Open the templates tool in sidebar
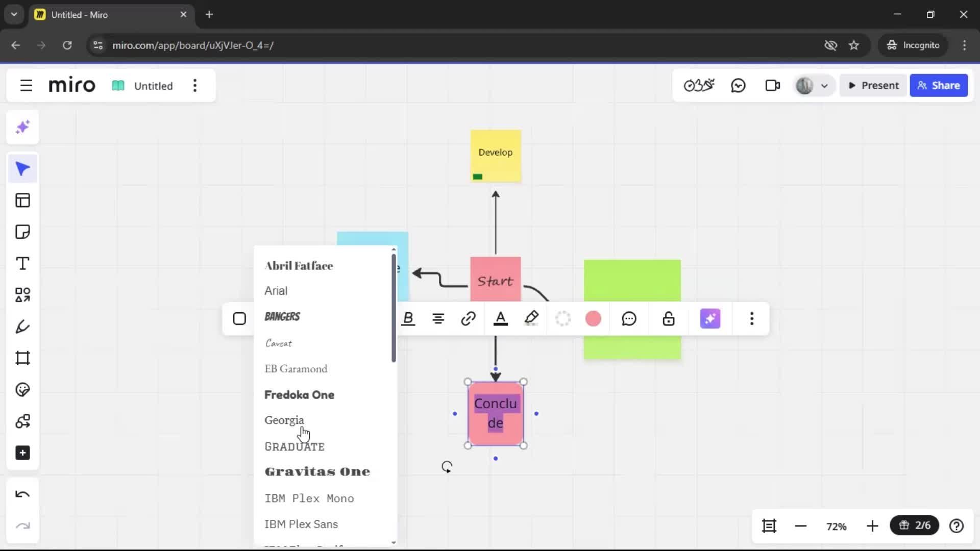980x551 pixels. pyautogui.click(x=22, y=201)
